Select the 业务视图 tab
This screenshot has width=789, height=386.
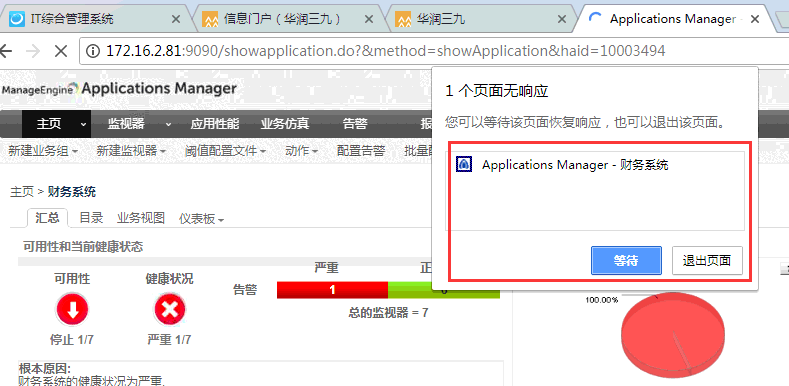(x=141, y=218)
